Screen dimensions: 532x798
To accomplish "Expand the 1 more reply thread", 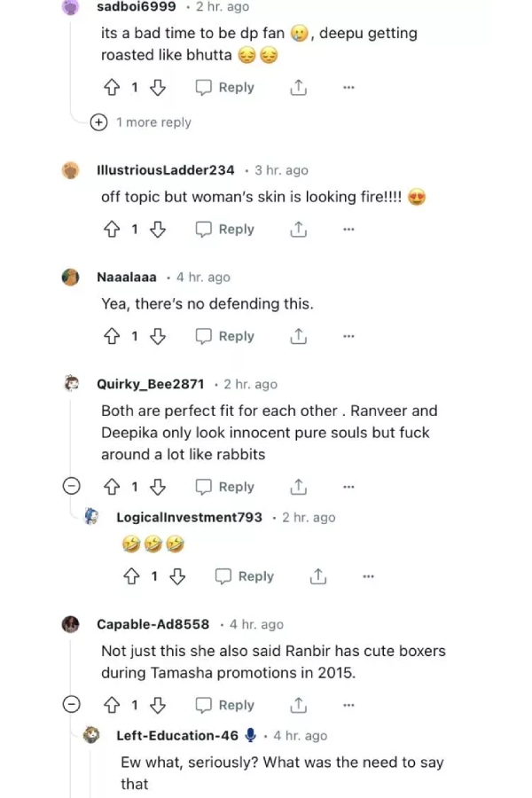I will point(99,122).
